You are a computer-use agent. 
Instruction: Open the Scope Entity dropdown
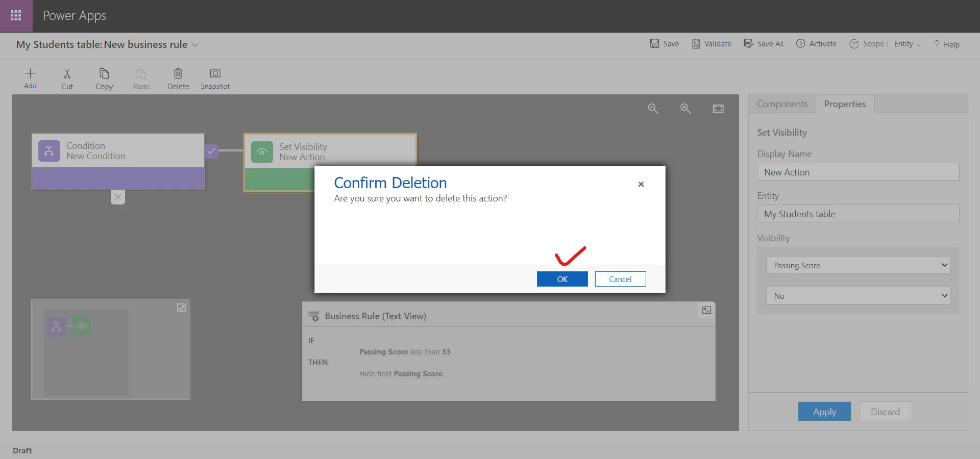908,44
